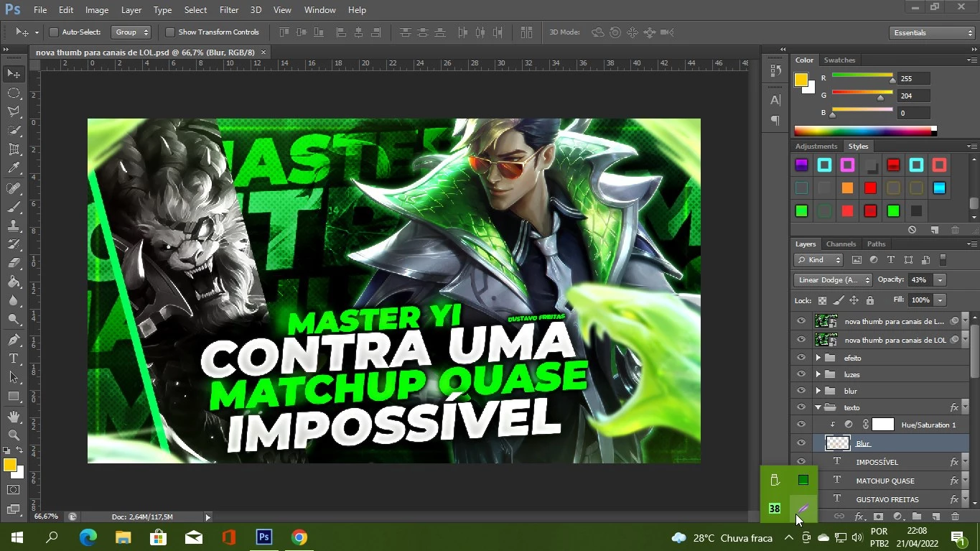Switch to the Adjustments tab
Viewport: 980px width, 551px height.
point(816,147)
